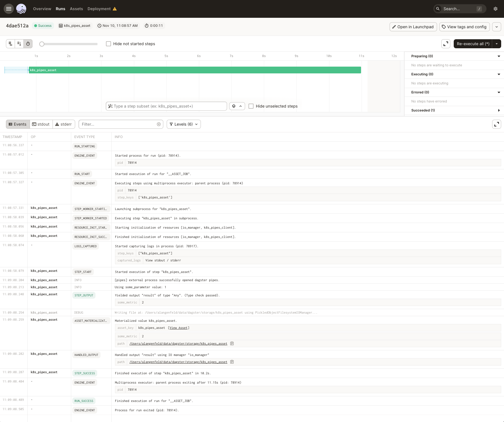Copy the asset storage path via clipboard icon

(x=232, y=344)
